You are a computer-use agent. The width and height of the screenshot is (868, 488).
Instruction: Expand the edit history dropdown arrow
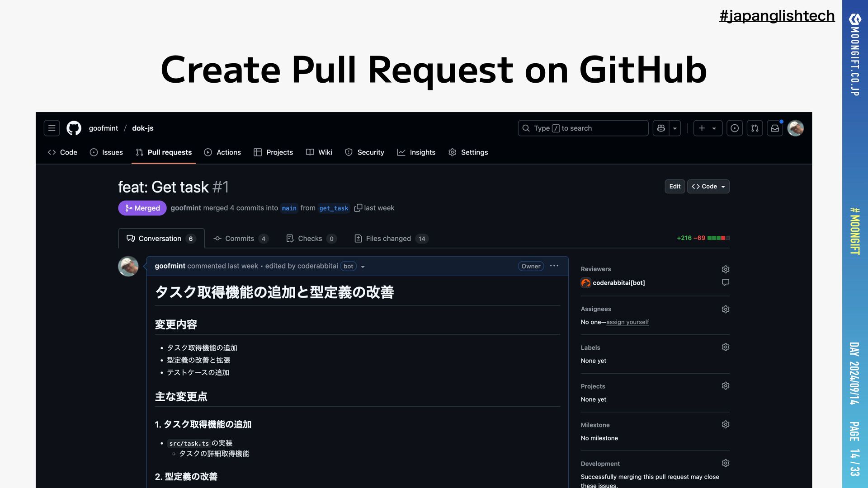click(x=363, y=267)
